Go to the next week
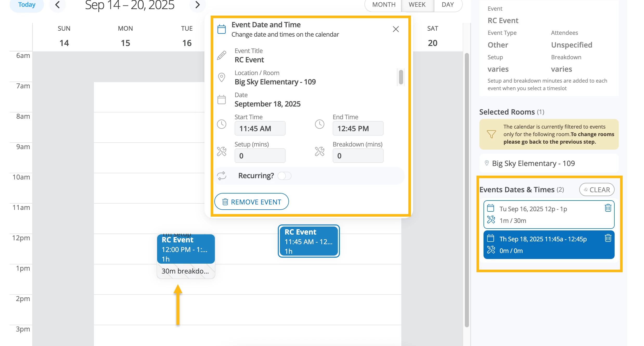This screenshot has height=346, width=644. tap(197, 5)
